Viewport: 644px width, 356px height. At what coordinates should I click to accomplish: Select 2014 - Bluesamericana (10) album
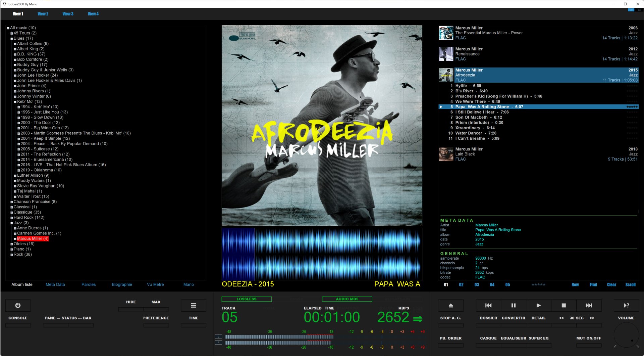tap(47, 160)
